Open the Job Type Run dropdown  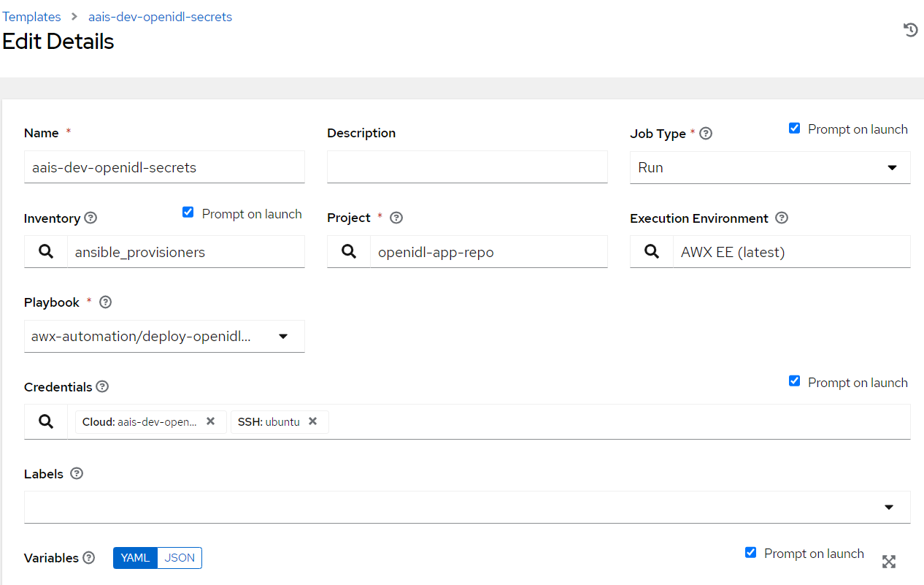(770, 167)
